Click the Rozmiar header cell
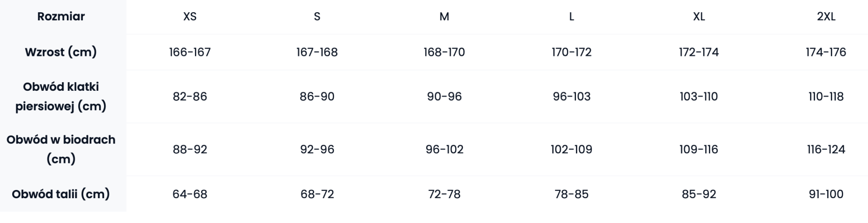The image size is (868, 223). [61, 17]
